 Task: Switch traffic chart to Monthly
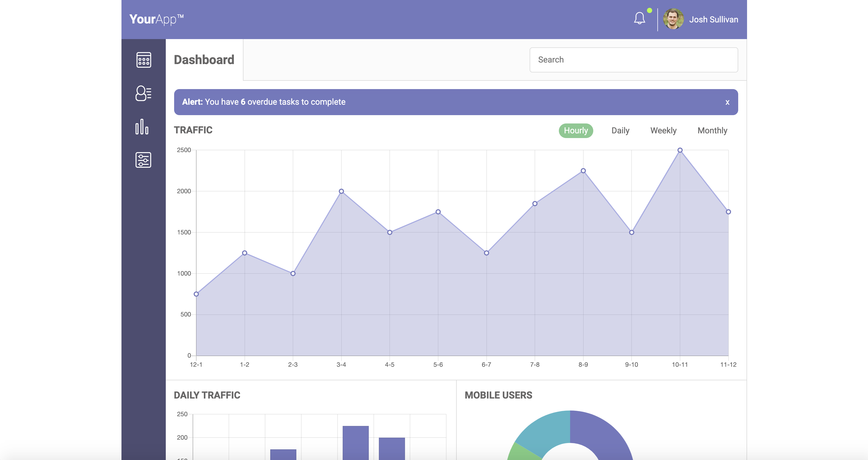(712, 131)
